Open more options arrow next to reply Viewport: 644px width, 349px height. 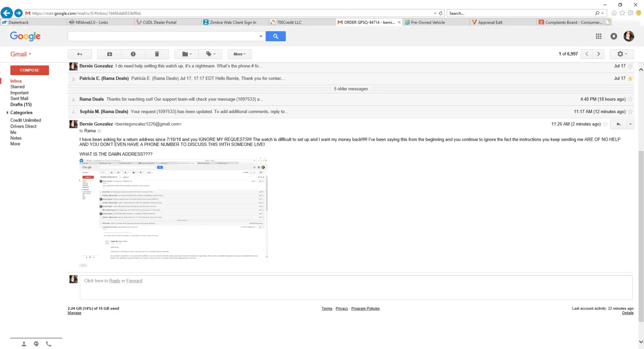pos(630,124)
